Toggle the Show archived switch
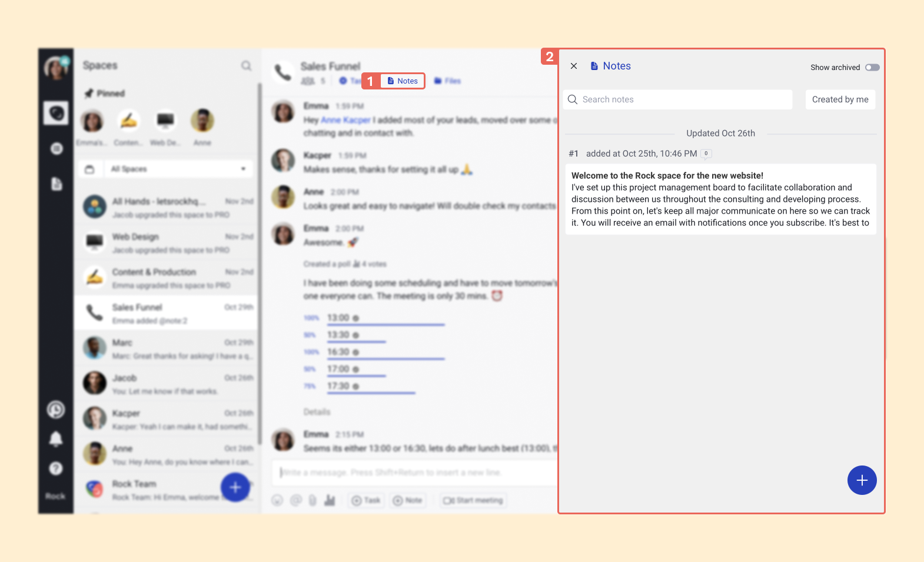 pos(872,68)
